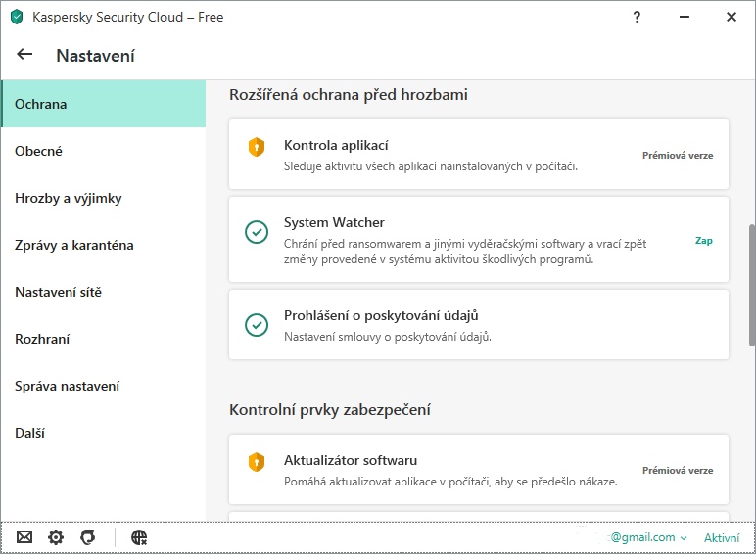The width and height of the screenshot is (756, 554).
Task: Click the Aktivní license link
Action: [x=722, y=537]
